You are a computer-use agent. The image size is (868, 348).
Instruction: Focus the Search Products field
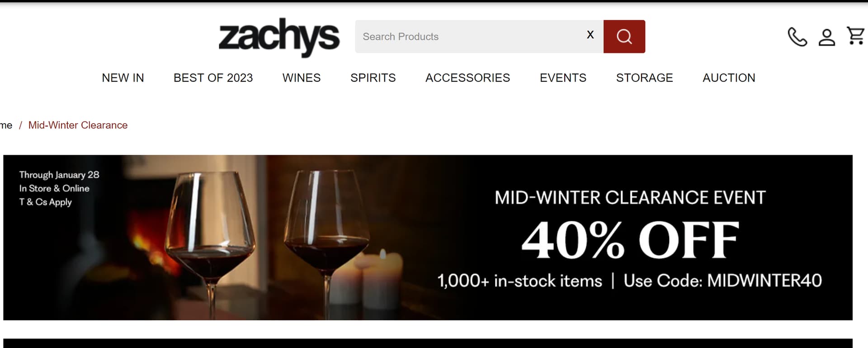[x=470, y=36]
